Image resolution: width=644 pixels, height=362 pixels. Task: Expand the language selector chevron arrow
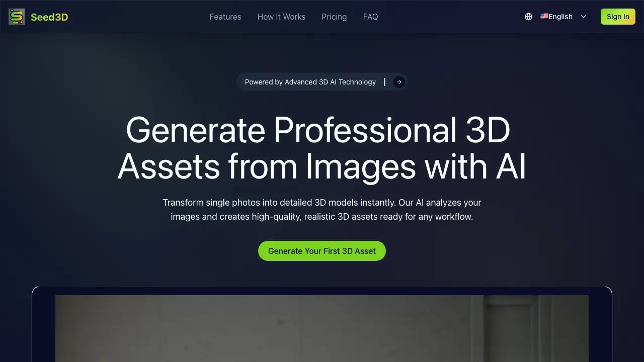click(x=584, y=17)
